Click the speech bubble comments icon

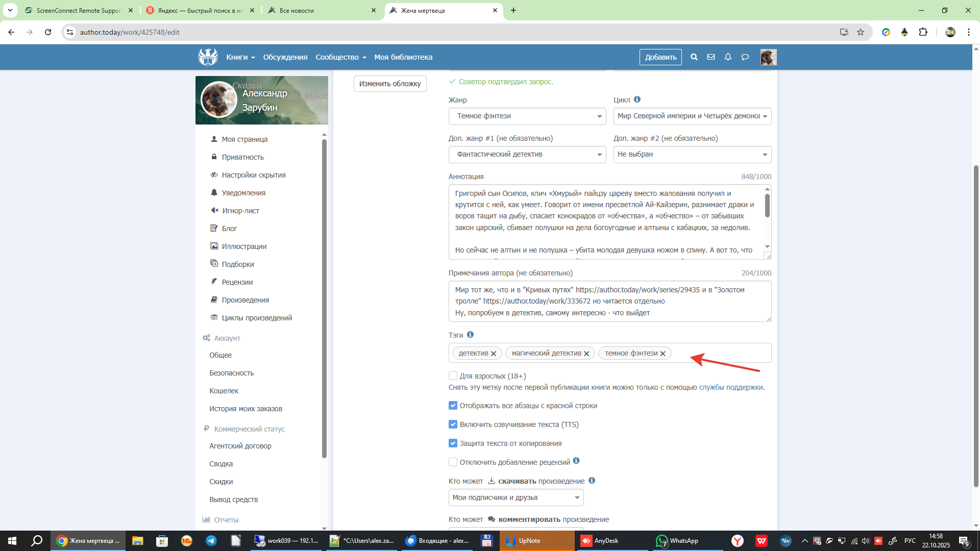point(745,57)
